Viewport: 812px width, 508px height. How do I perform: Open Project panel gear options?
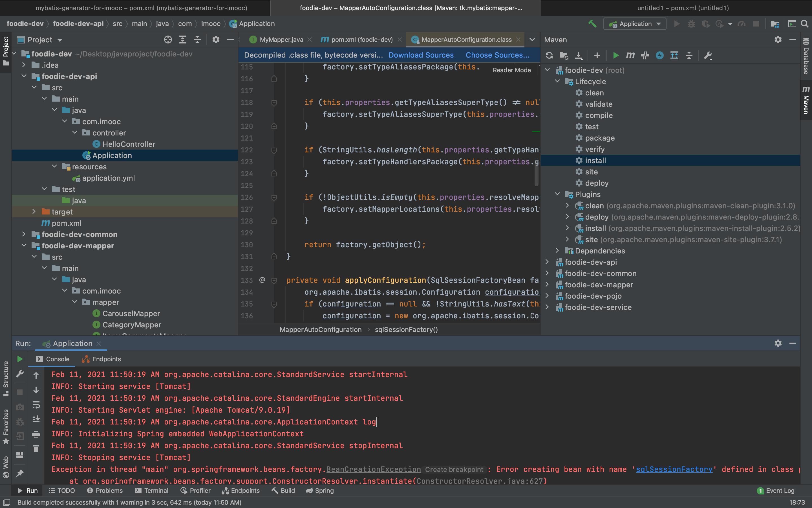coord(216,40)
